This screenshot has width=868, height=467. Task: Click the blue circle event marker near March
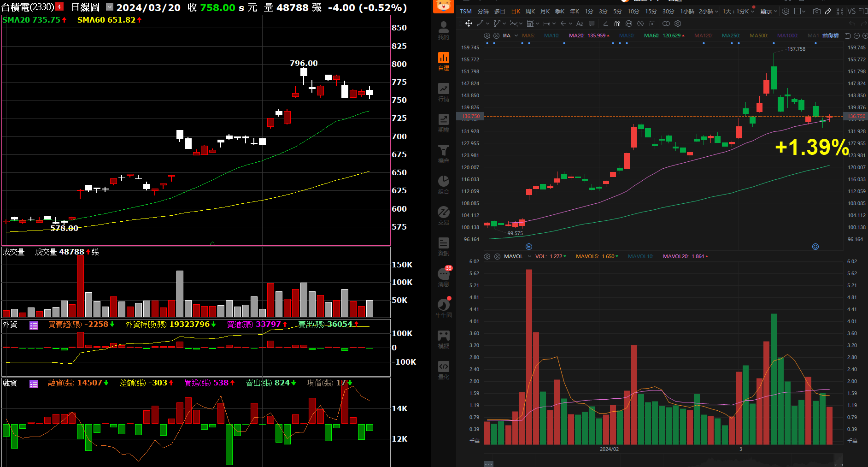815,247
